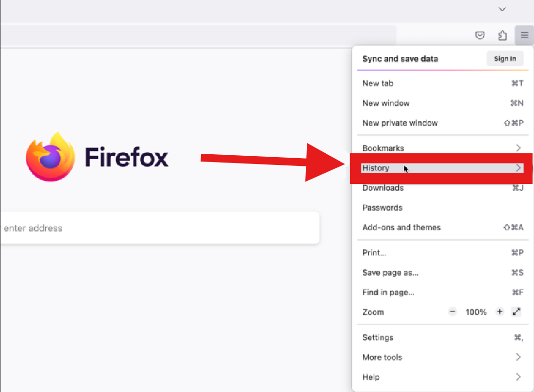Reset zoom via the 100% label

pos(476,312)
